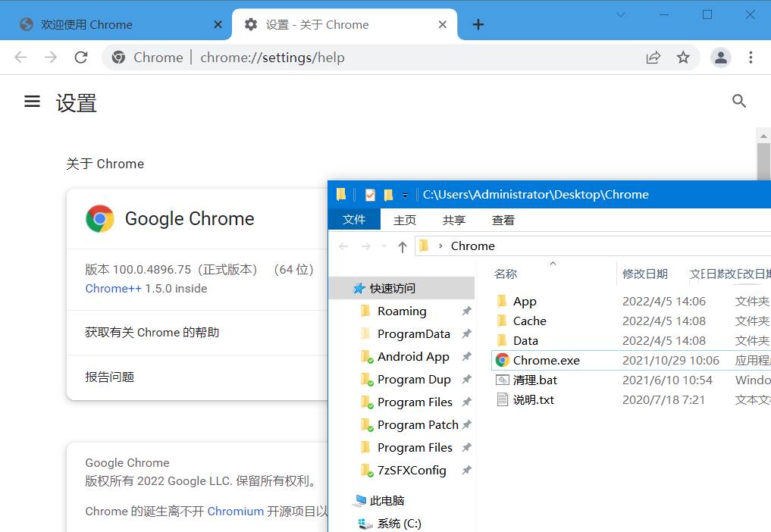The image size is (771, 532).
Task: Open the Chrome three-dot menu
Action: (751, 57)
